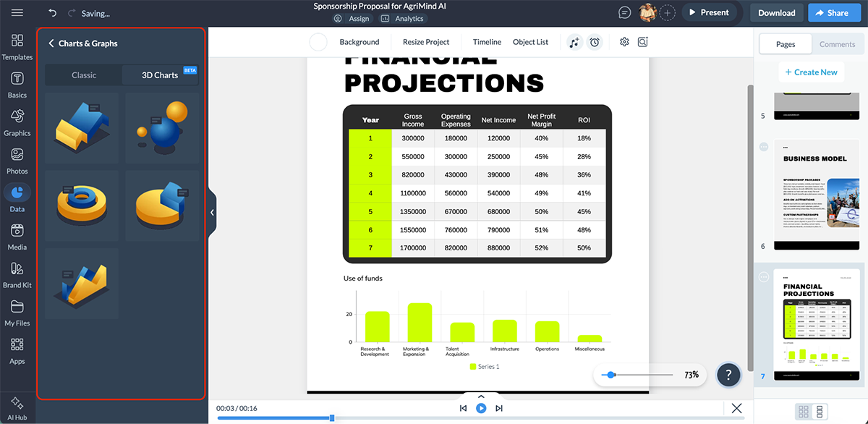Collapse the left panel with the side arrow
Screen dimensions: 868x424
pos(212,212)
